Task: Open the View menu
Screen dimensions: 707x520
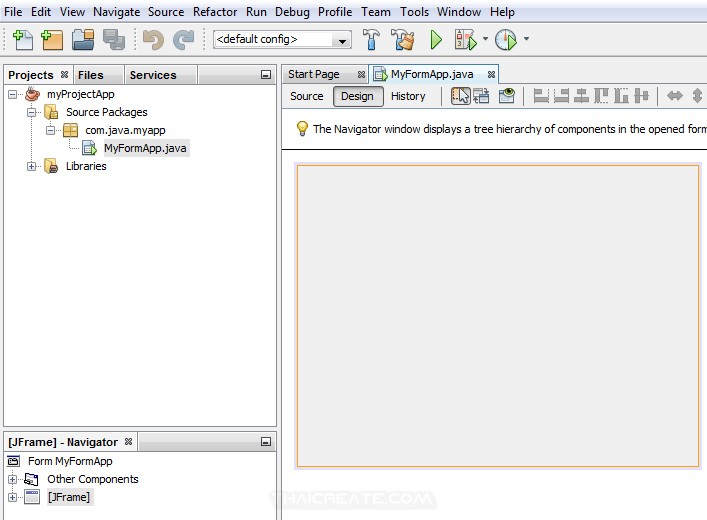Action: [72, 12]
